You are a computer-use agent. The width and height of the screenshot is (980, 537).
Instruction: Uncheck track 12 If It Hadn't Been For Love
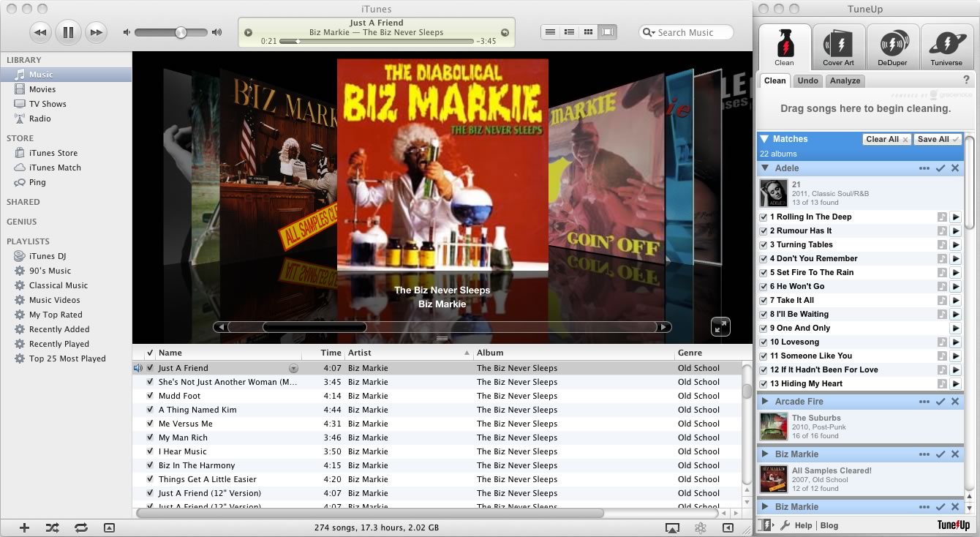pos(764,370)
